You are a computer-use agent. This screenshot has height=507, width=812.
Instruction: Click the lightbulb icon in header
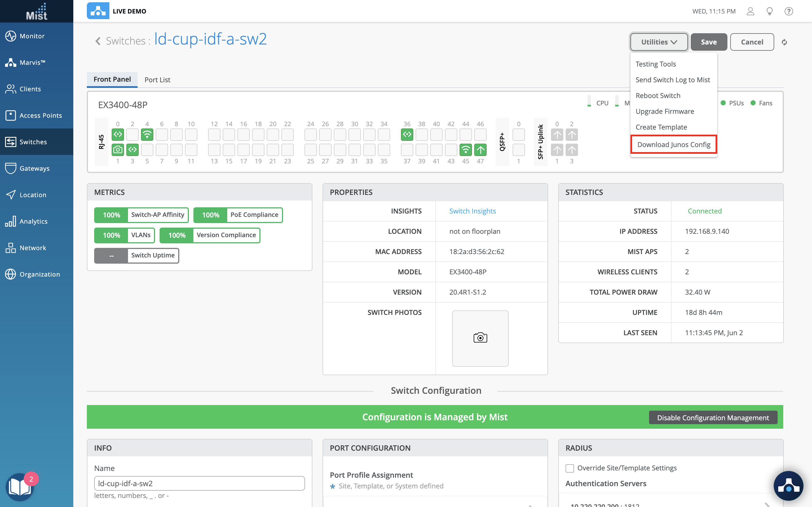coord(769,11)
